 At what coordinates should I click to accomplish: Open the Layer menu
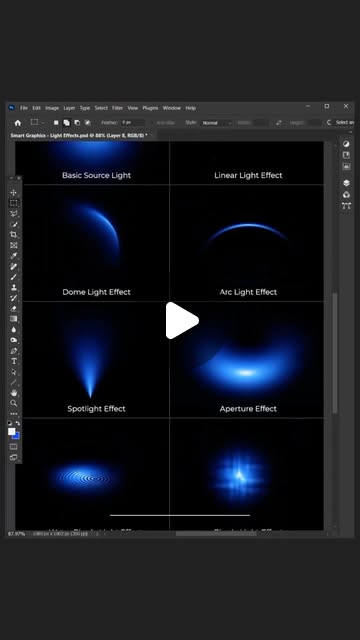pos(69,108)
